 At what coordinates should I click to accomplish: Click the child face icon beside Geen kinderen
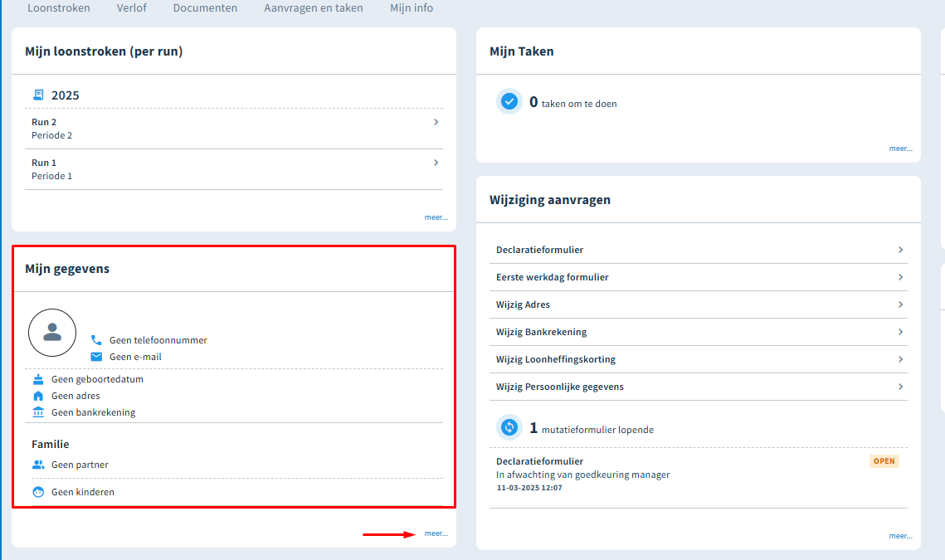38,492
